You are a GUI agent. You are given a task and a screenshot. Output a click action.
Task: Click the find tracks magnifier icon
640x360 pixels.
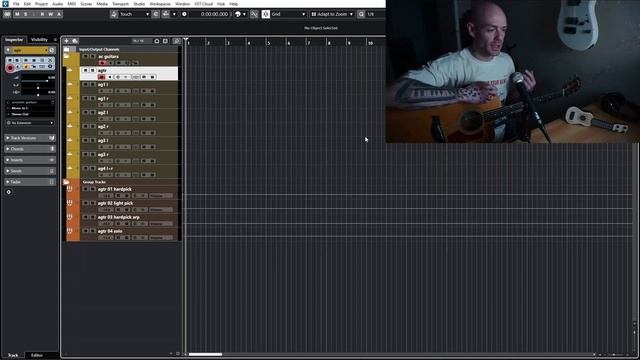[177, 41]
